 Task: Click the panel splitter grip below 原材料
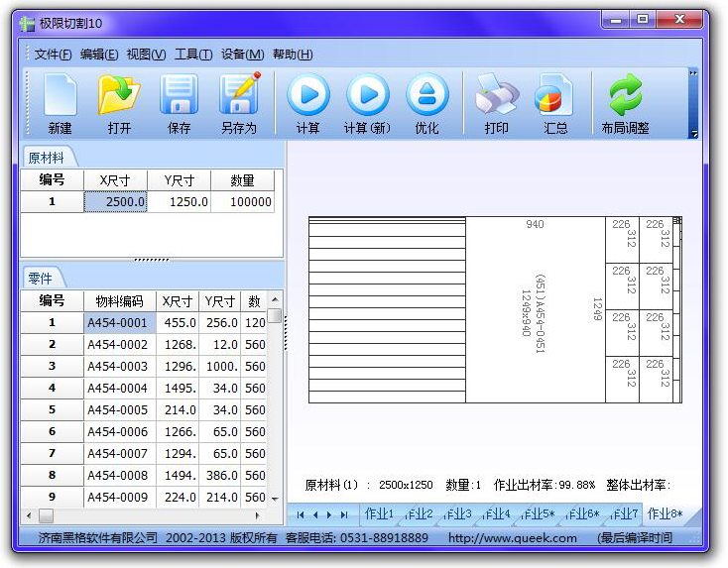[x=152, y=260]
